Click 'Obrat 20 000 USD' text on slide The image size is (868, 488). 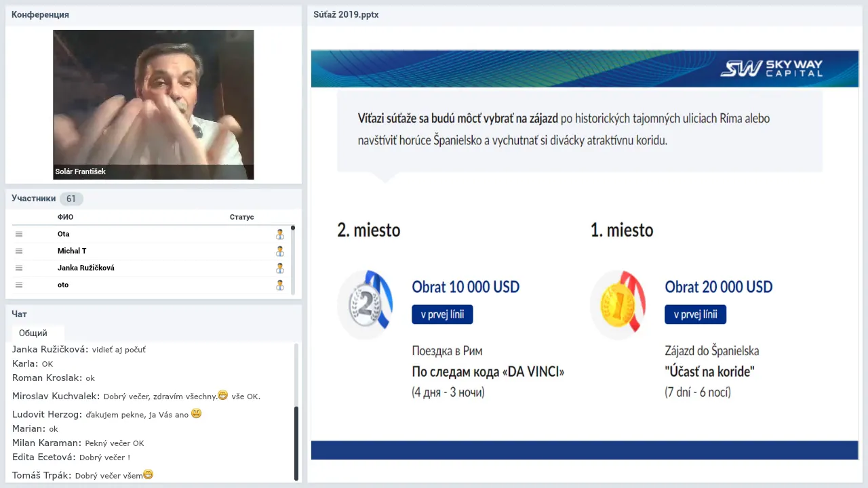pyautogui.click(x=719, y=287)
